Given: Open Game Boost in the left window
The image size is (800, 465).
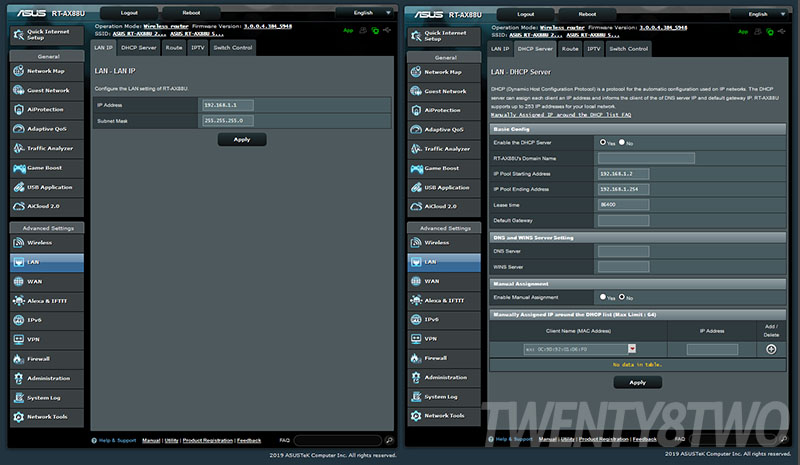Looking at the screenshot, I should 46,168.
